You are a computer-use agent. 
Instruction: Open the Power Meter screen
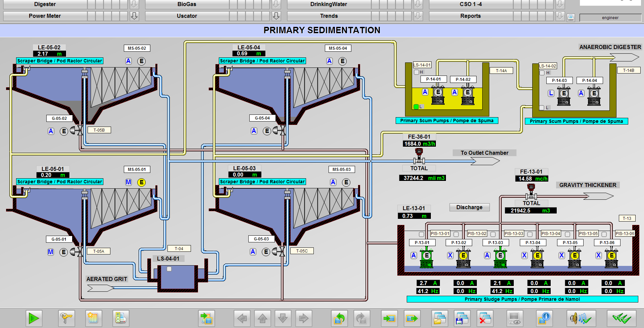(x=45, y=16)
